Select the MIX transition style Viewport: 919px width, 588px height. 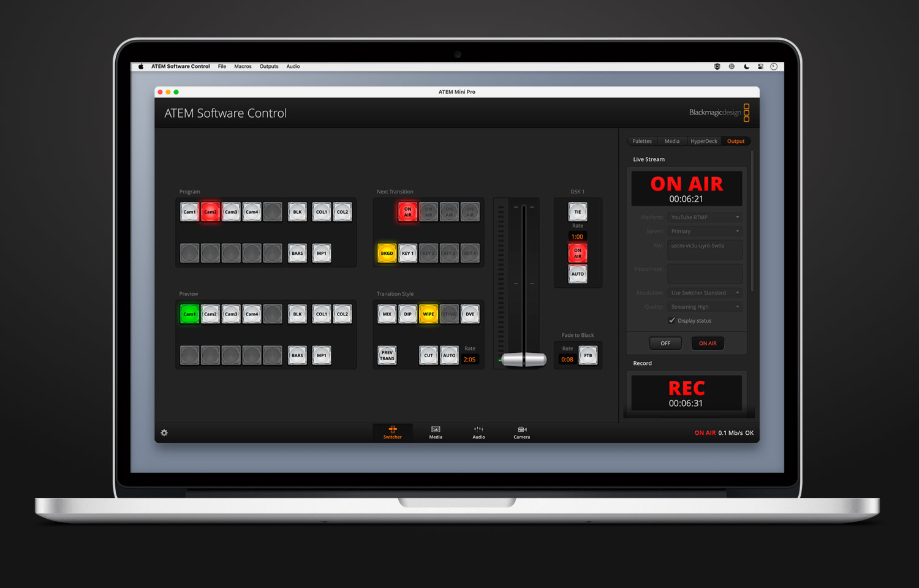(387, 314)
